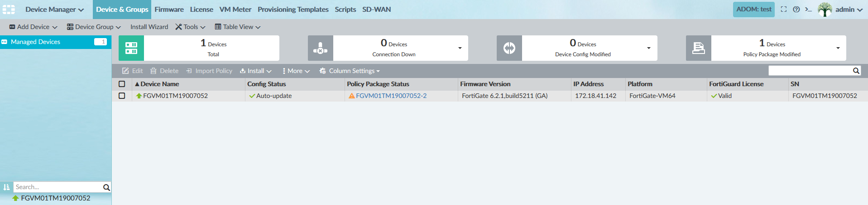868x205 pixels.
Task: Click the sidebar sort order icon
Action: (6, 187)
